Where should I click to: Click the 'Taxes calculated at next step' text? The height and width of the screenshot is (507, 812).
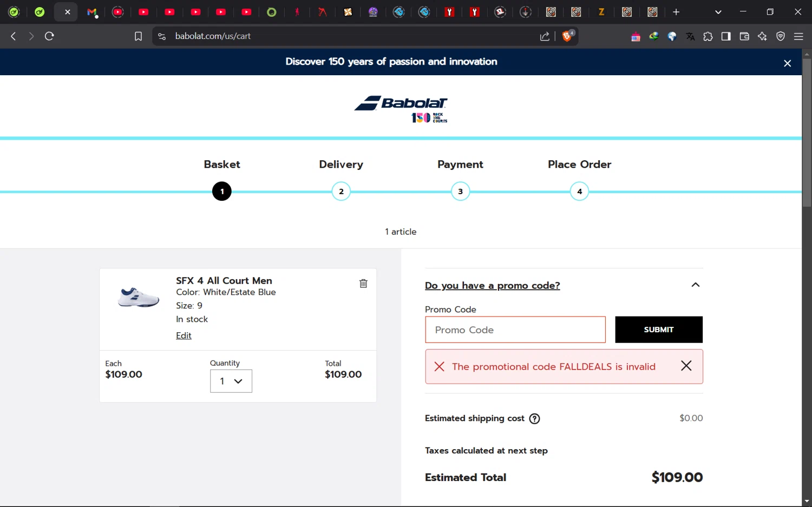point(486,451)
